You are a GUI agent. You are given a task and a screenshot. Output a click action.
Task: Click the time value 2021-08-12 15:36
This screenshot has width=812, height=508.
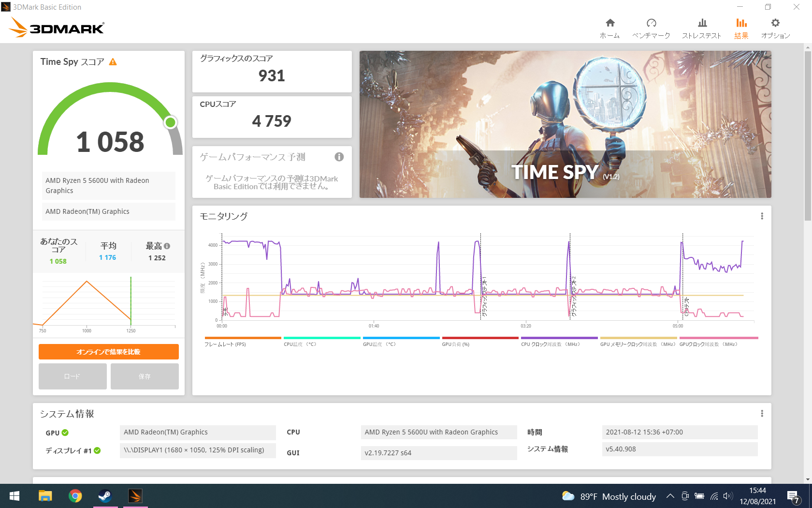[680, 432]
